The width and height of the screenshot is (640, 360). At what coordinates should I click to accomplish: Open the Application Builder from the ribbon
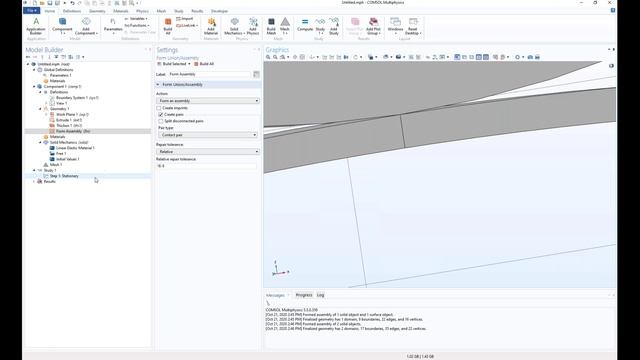coord(36,26)
